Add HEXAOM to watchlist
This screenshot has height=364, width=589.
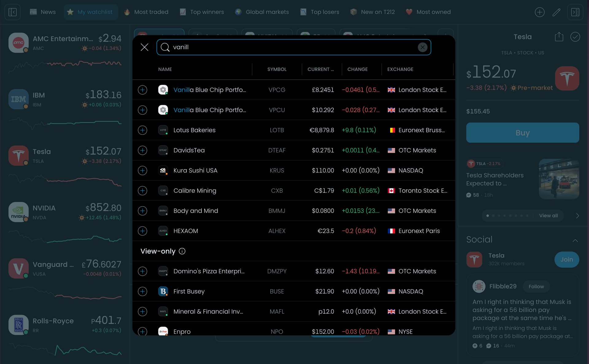click(x=142, y=231)
